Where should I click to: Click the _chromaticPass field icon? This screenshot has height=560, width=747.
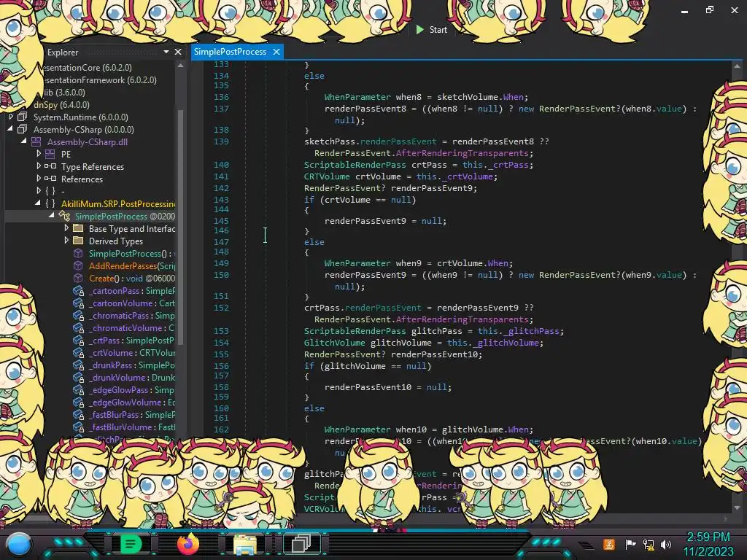click(79, 316)
